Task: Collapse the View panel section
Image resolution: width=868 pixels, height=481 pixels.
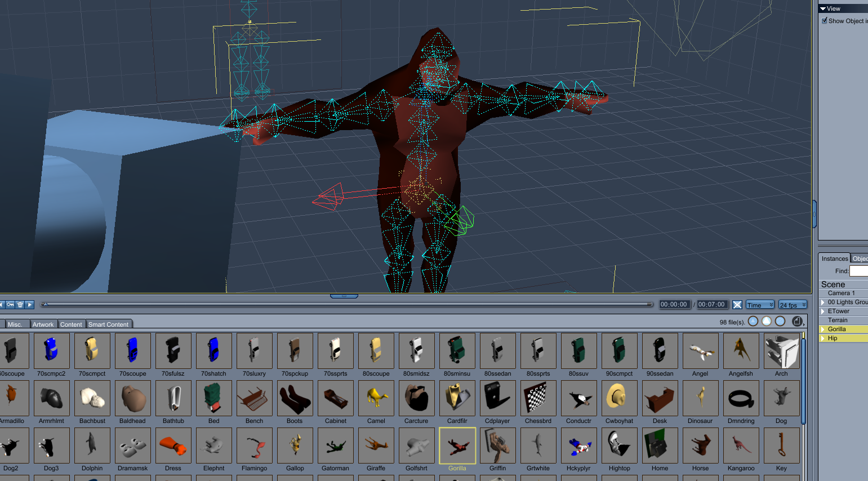Action: pyautogui.click(x=823, y=8)
